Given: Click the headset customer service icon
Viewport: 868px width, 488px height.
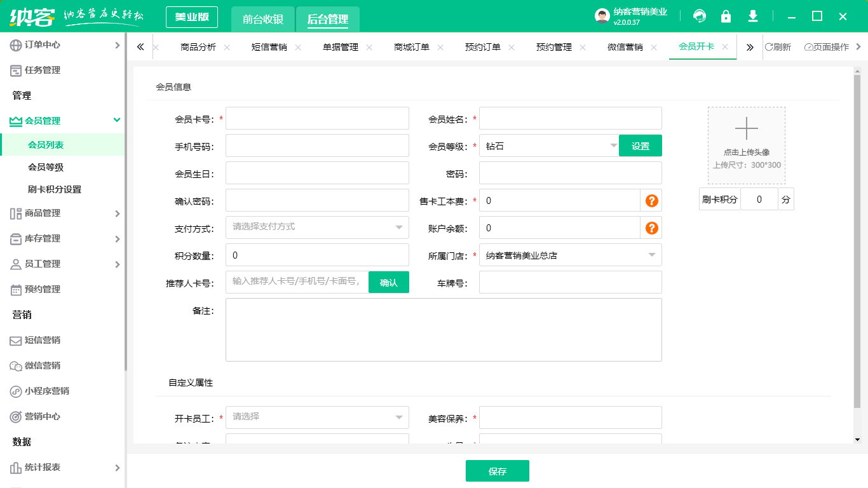Looking at the screenshot, I should (x=700, y=16).
